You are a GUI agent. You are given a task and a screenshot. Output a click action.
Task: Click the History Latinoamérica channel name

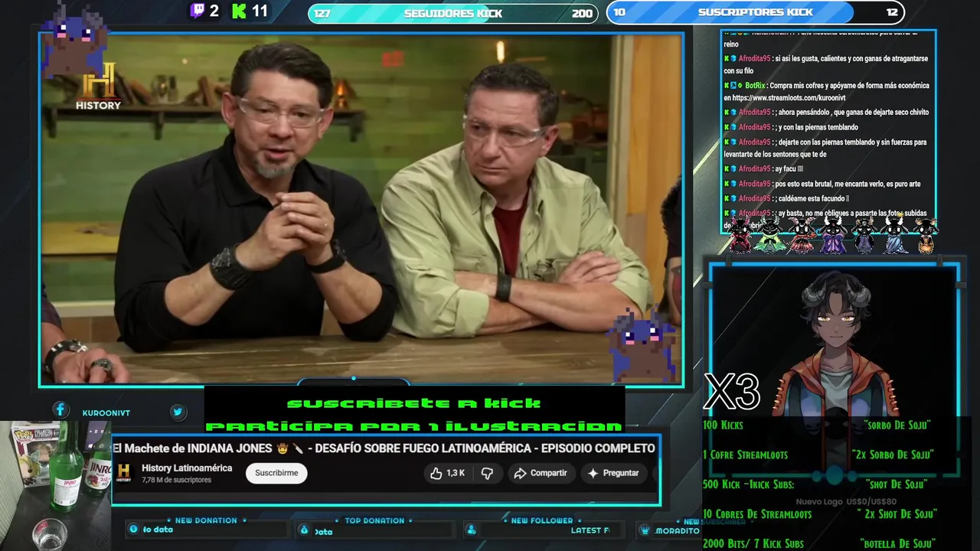(187, 468)
